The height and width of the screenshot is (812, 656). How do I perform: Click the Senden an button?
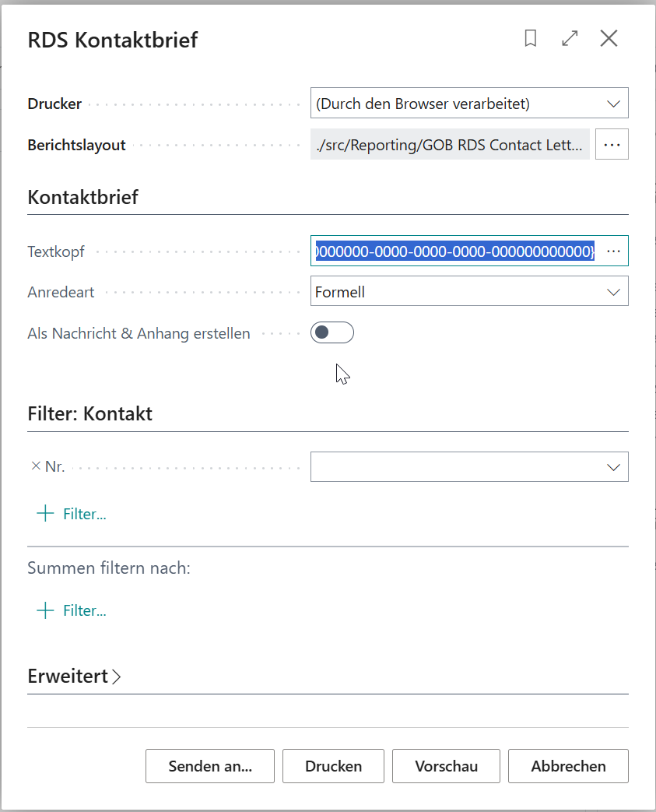(209, 765)
